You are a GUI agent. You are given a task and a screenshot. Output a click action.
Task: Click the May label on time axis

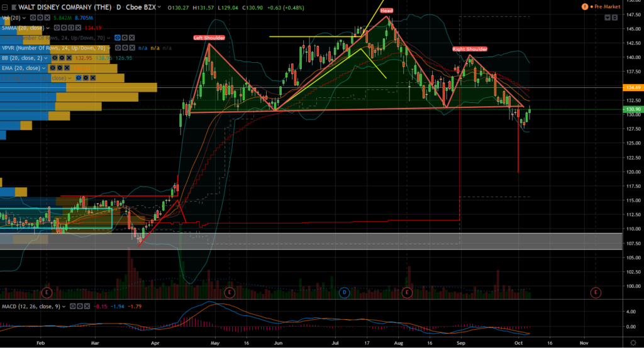coord(215,343)
